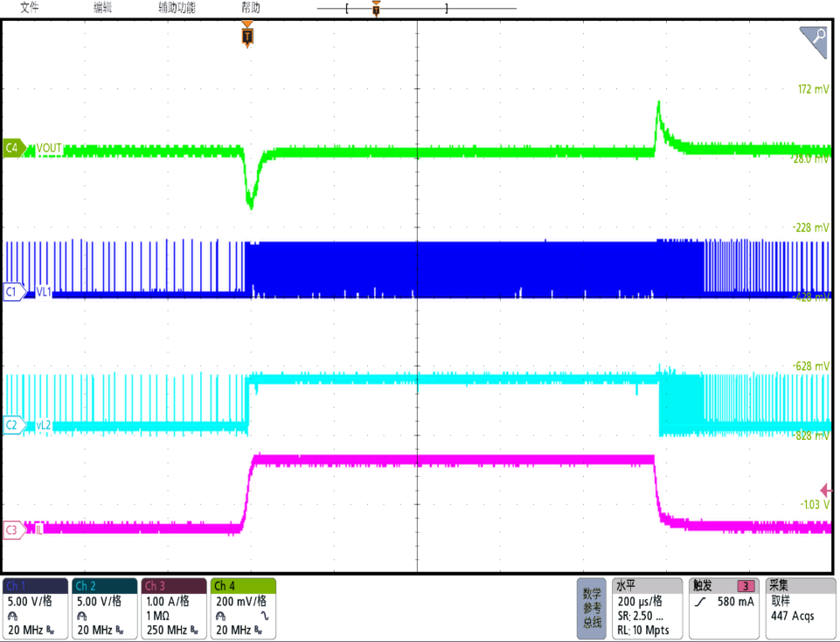
Task: Click the 数学 参考 总线 add button
Action: click(x=592, y=608)
